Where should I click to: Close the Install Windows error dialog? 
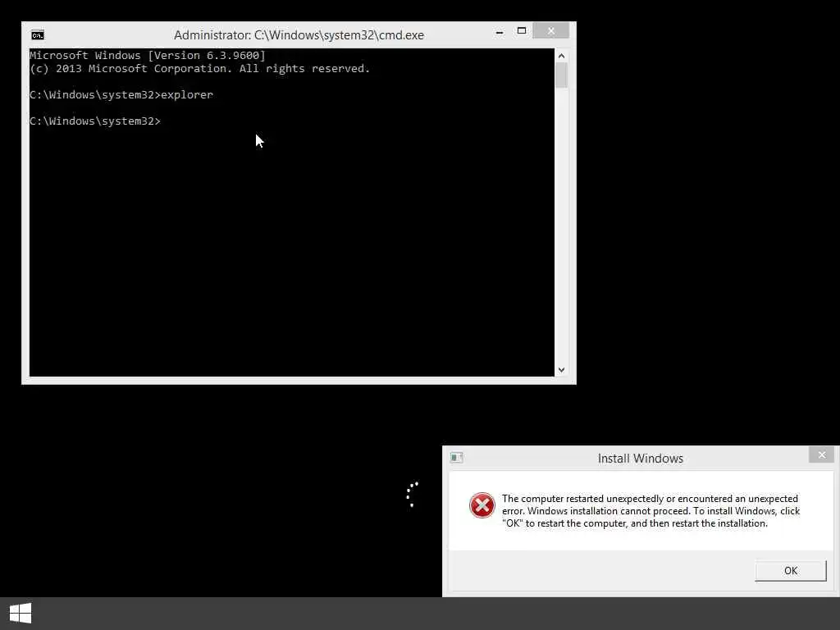(x=822, y=454)
